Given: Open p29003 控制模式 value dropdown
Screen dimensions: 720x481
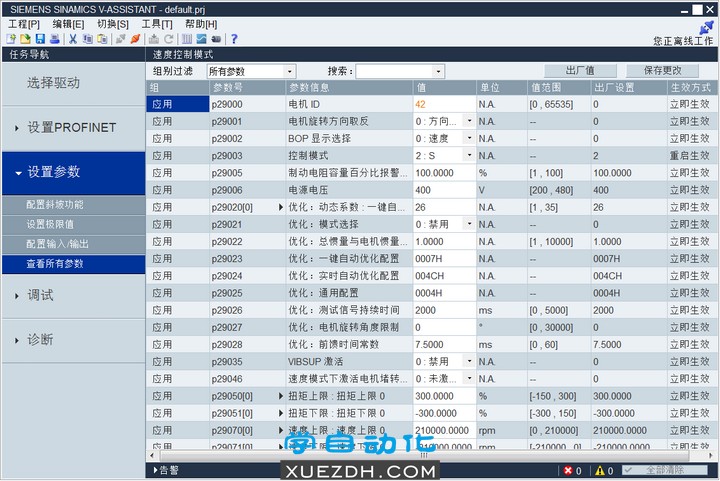Looking at the screenshot, I should coord(469,156).
